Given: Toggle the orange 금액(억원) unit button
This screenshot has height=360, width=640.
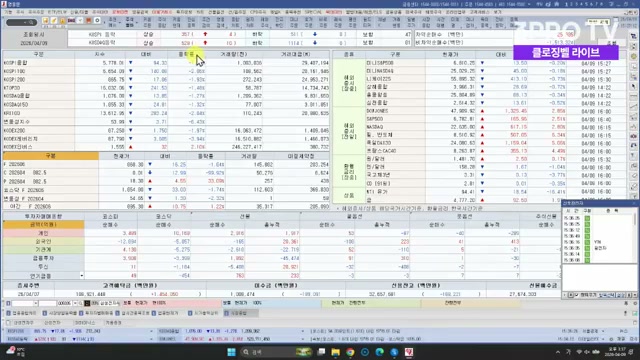Looking at the screenshot, I should click(x=43, y=224).
